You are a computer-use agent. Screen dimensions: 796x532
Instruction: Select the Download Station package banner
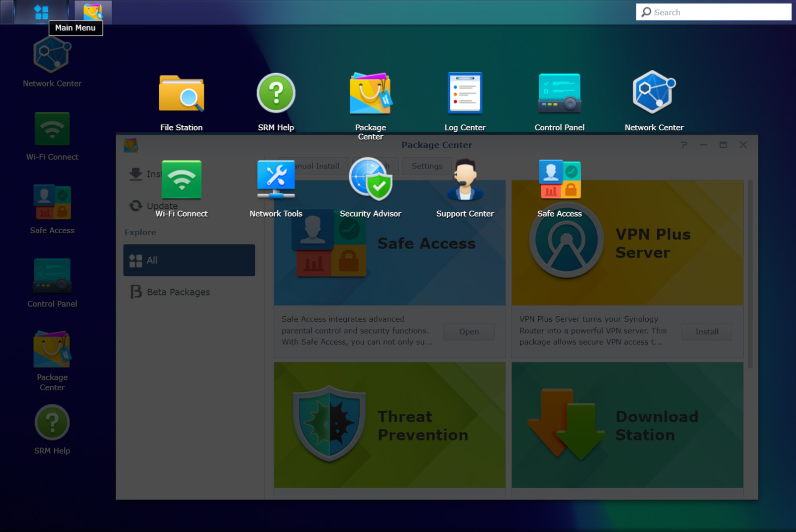(x=627, y=425)
